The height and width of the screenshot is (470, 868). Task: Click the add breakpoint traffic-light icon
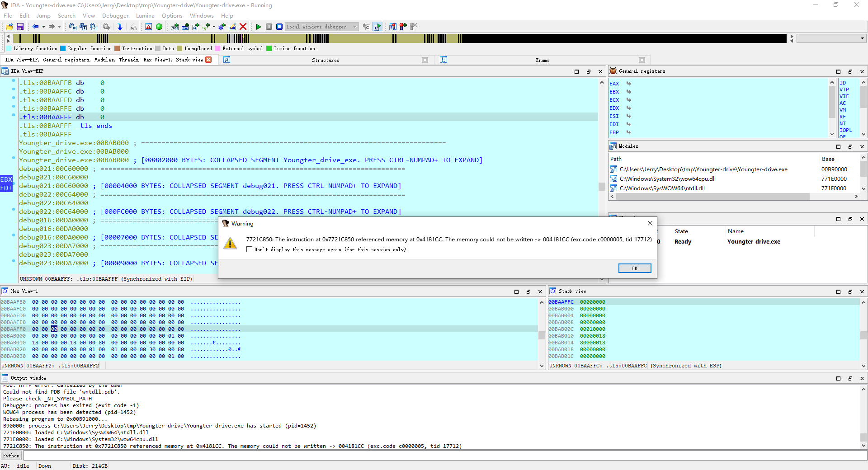[x=403, y=27]
